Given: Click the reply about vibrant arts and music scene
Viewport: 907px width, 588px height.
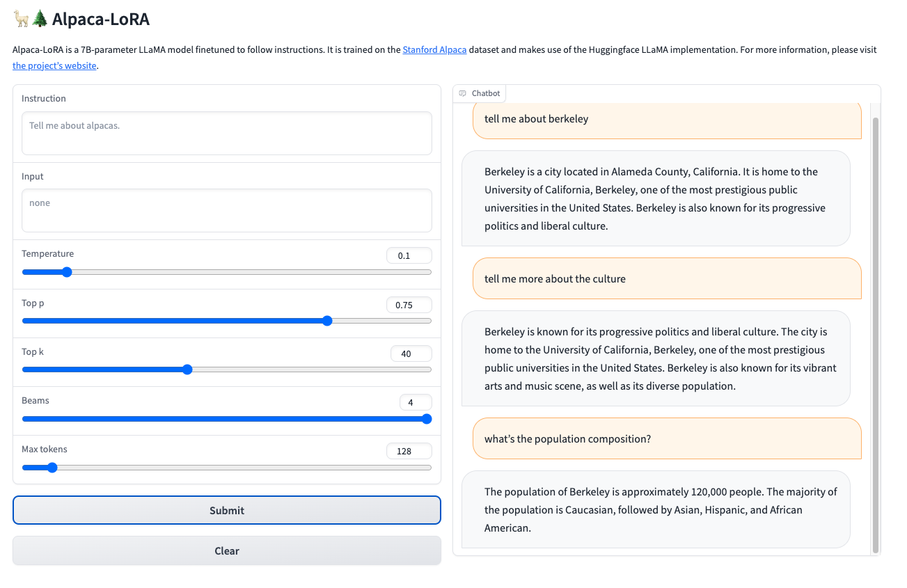Looking at the screenshot, I should pyautogui.click(x=656, y=358).
